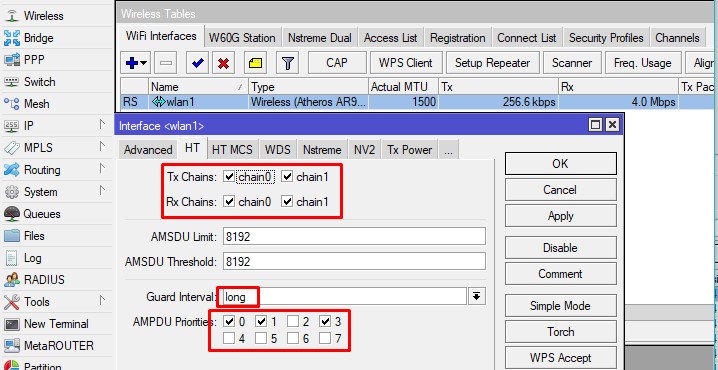Click the MPLS sidebar icon

click(x=11, y=147)
